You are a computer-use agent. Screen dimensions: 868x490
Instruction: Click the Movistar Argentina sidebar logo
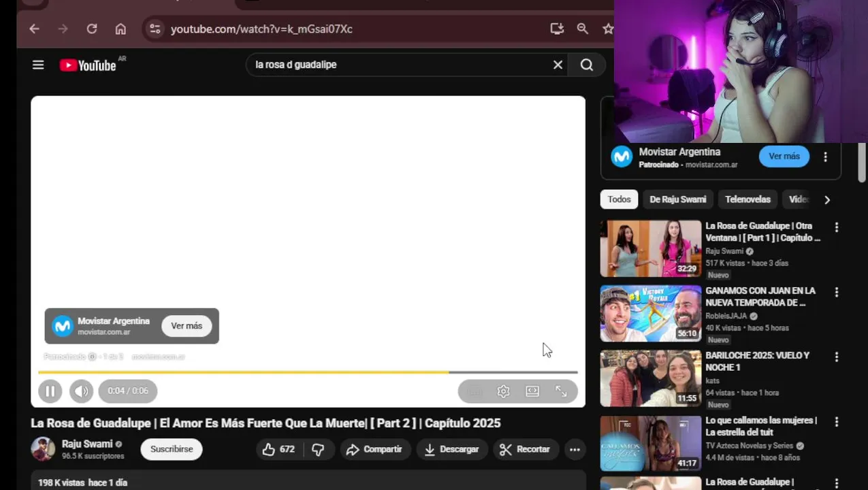point(622,157)
